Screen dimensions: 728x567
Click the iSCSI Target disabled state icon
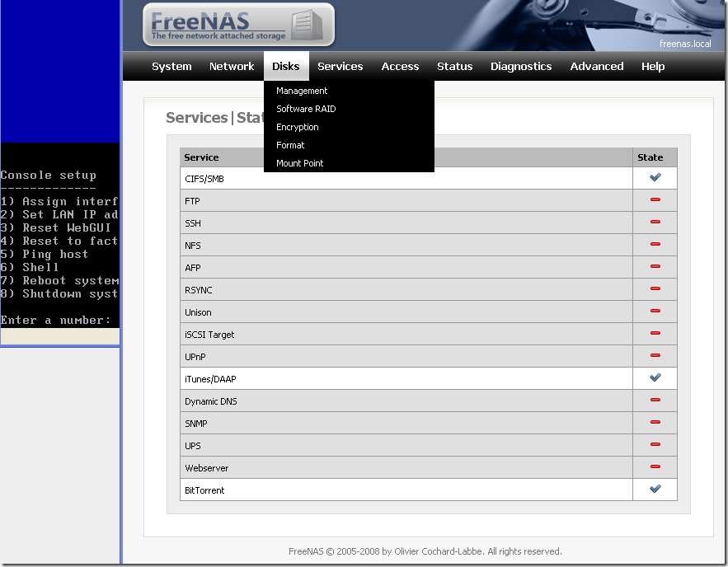655,333
